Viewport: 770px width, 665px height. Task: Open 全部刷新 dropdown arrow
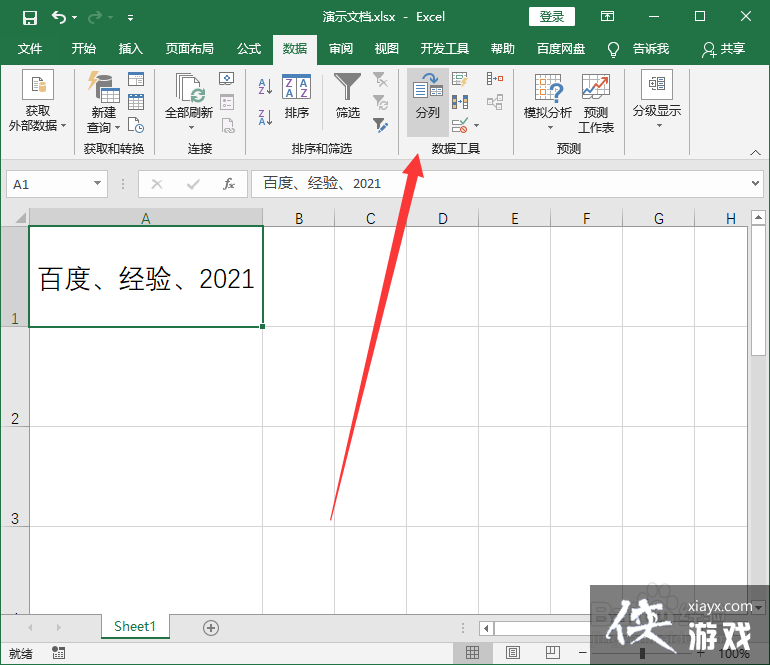click(191, 127)
